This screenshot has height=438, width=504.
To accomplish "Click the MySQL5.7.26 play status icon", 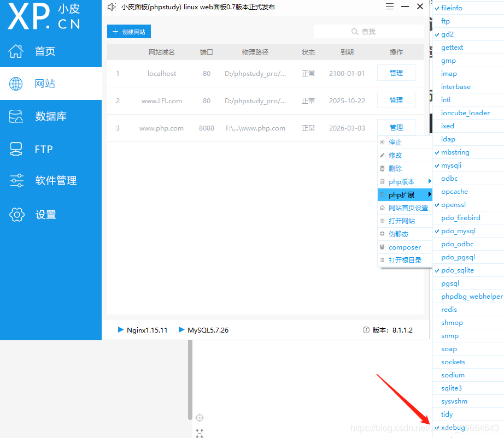I will click(x=181, y=329).
